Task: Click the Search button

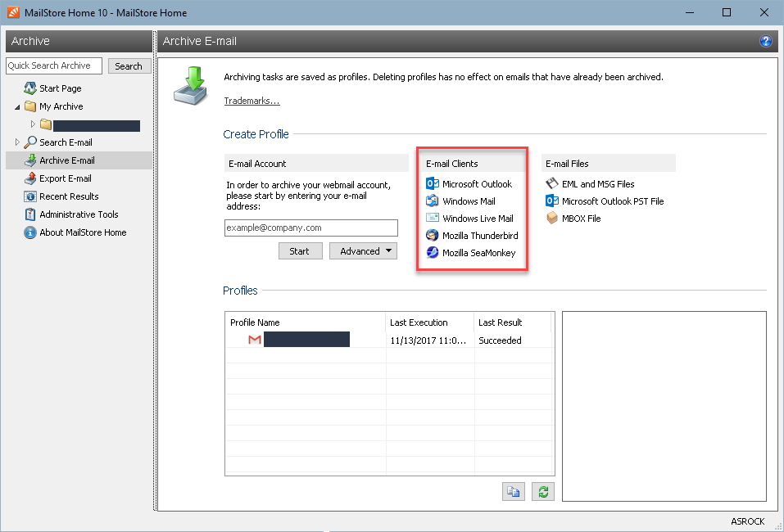Action: 129,66
